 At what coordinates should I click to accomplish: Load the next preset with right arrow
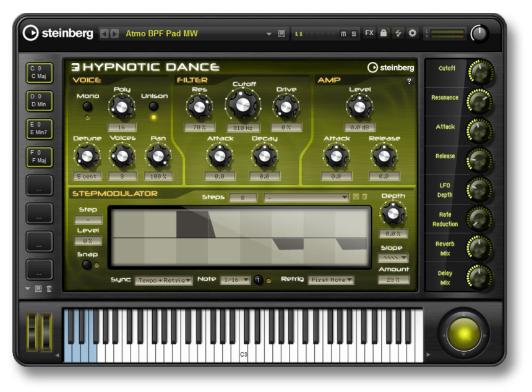click(114, 33)
